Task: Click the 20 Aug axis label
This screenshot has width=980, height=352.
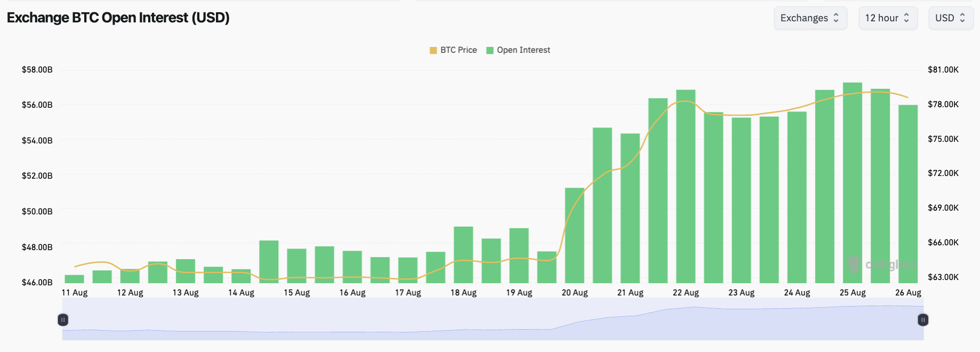Action: coord(575,292)
